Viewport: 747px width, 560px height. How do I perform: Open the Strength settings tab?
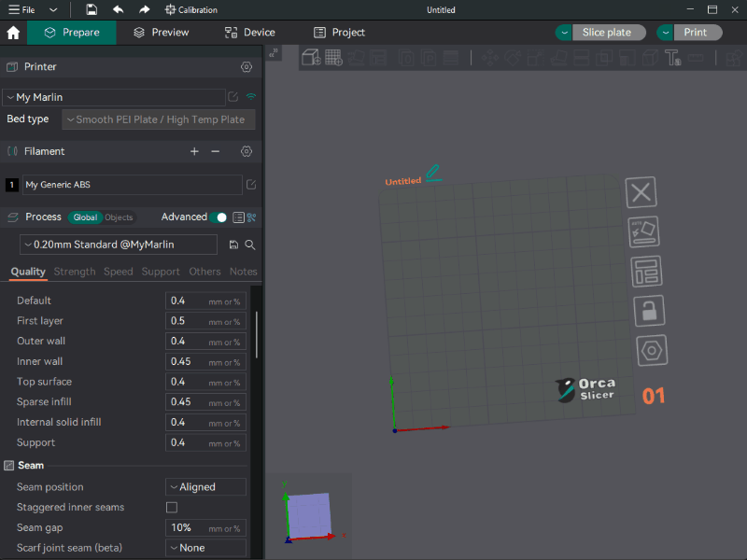tap(75, 272)
